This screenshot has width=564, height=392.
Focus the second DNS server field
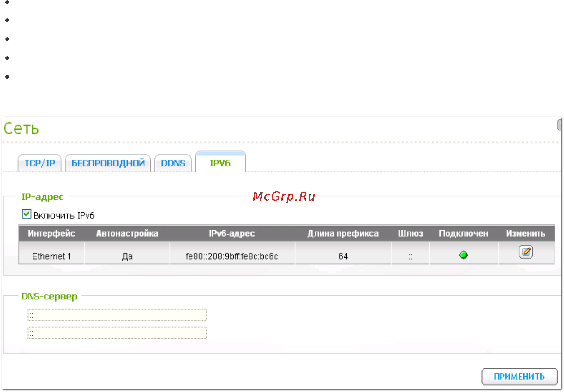(x=117, y=333)
